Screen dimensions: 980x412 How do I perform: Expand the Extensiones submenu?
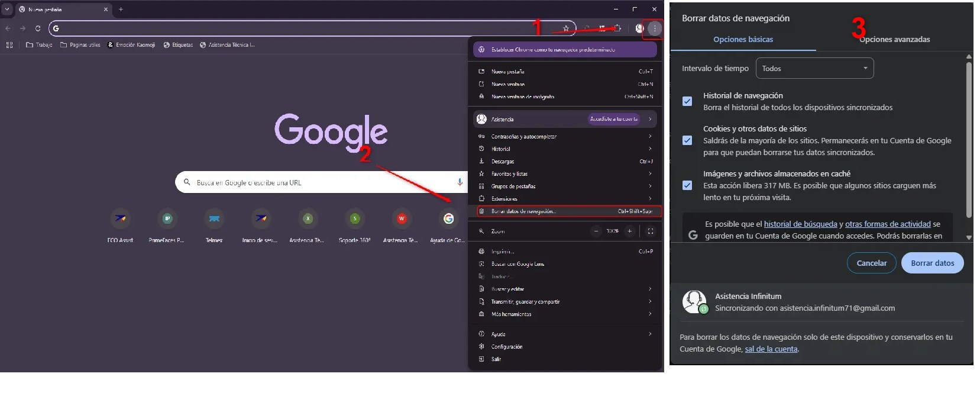click(x=565, y=199)
